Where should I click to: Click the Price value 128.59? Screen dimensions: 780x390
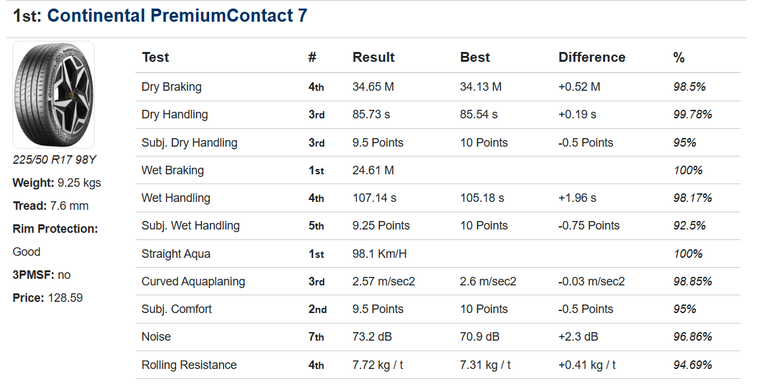coord(65,298)
